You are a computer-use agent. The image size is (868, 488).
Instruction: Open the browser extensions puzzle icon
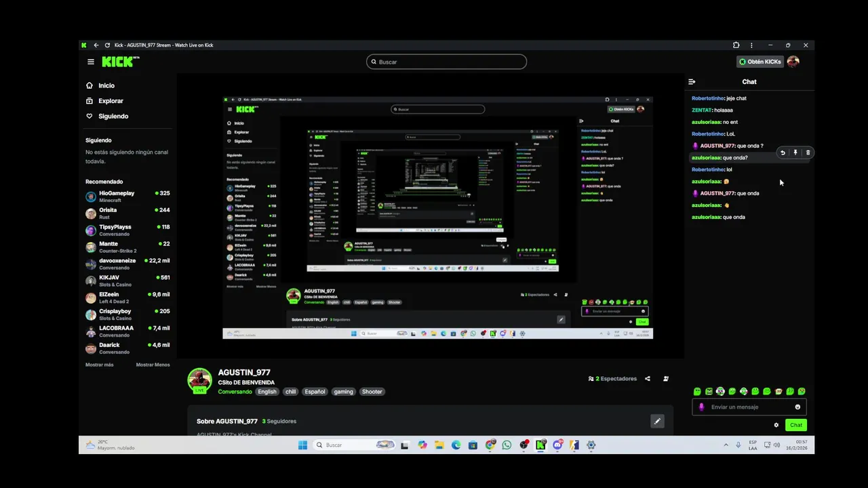pyautogui.click(x=736, y=45)
